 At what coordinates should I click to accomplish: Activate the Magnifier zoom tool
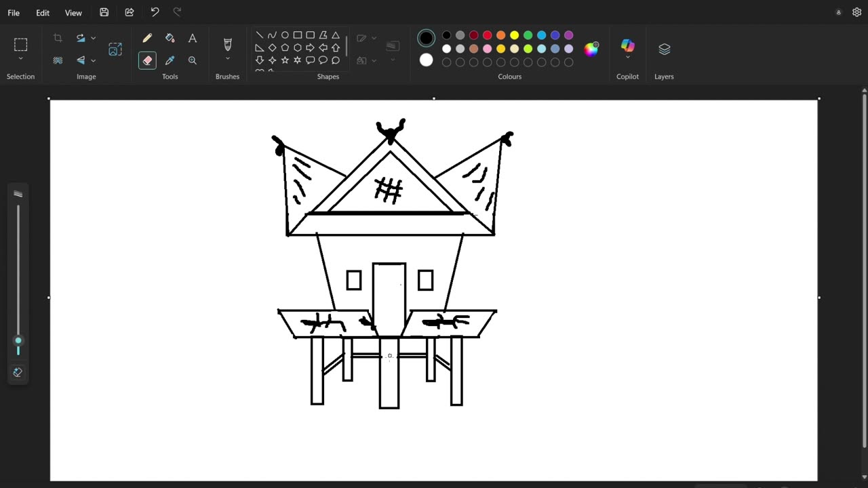193,60
